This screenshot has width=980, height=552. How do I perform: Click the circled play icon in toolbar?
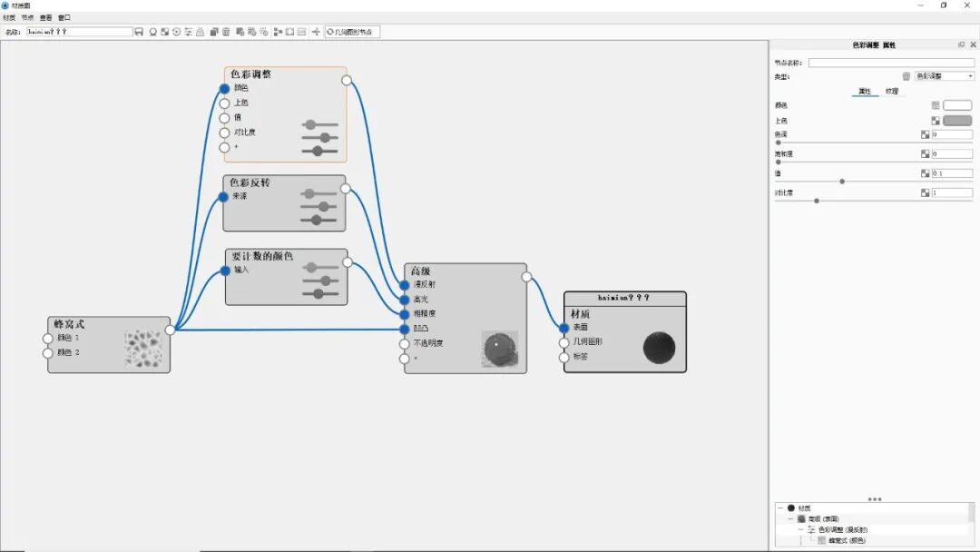point(176,32)
